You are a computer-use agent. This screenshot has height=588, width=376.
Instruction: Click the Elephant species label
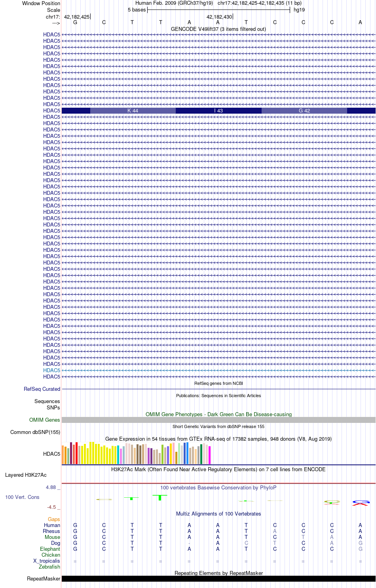point(50,549)
